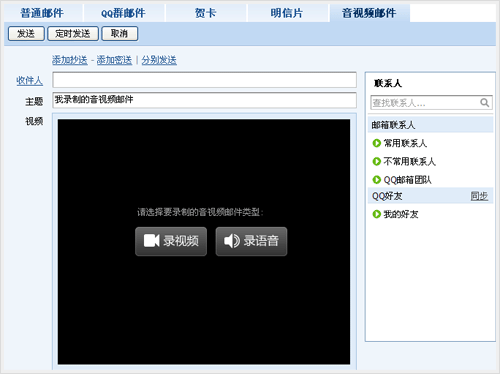Click the 同步 link beside QQ好友
This screenshot has width=500, height=374.
point(479,196)
